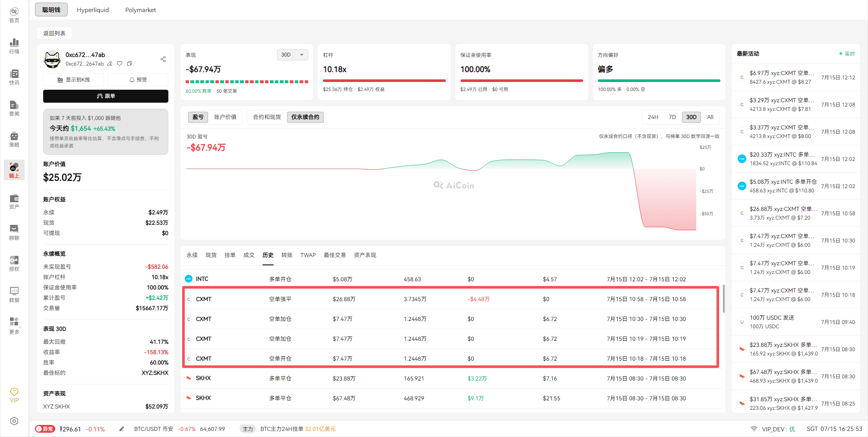Go to the 行情 market section

(x=14, y=46)
